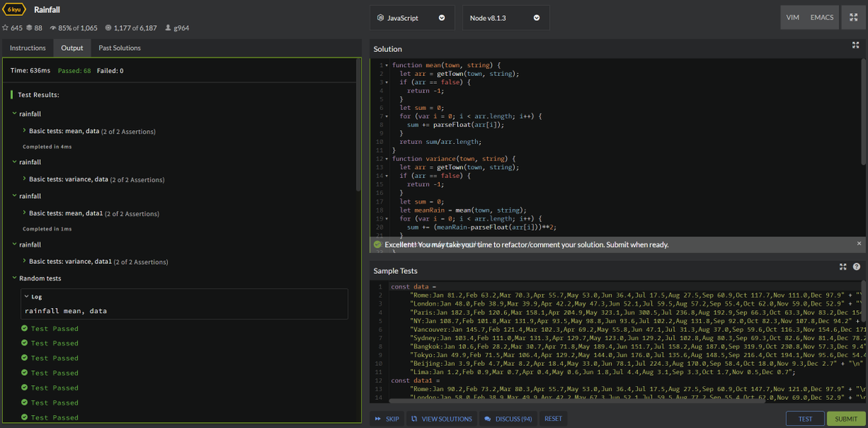
Task: Submit the solution with SUBMIT
Action: click(x=846, y=419)
